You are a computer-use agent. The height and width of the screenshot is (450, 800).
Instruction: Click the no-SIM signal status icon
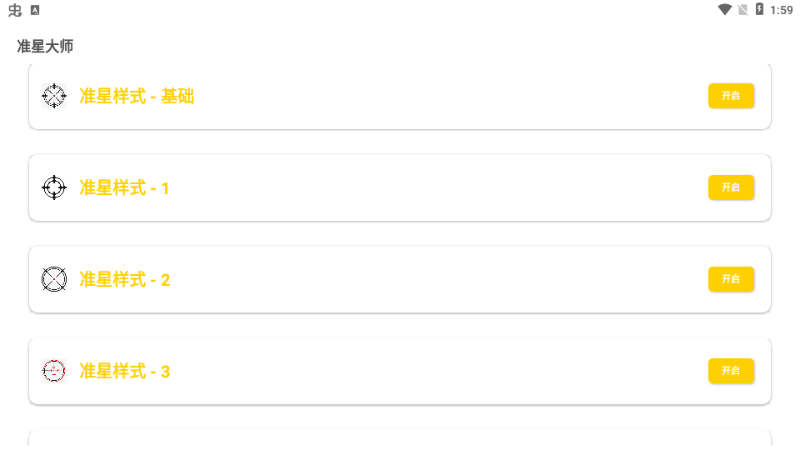click(742, 10)
